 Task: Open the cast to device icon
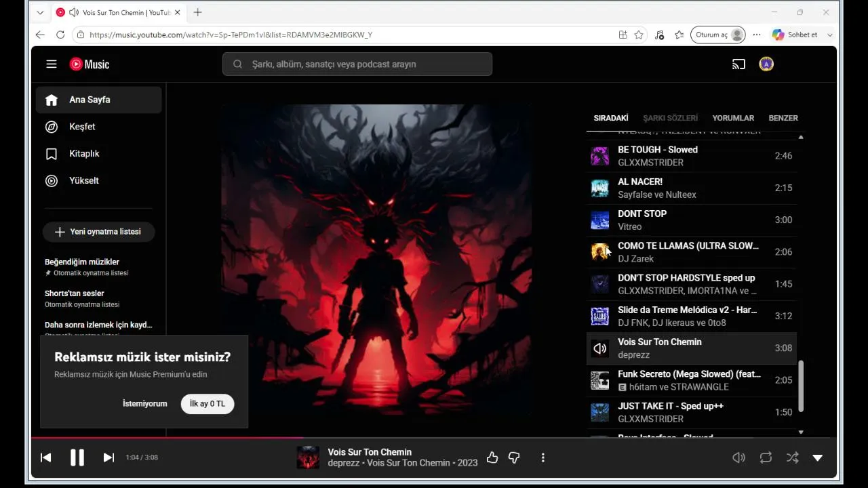coord(738,64)
